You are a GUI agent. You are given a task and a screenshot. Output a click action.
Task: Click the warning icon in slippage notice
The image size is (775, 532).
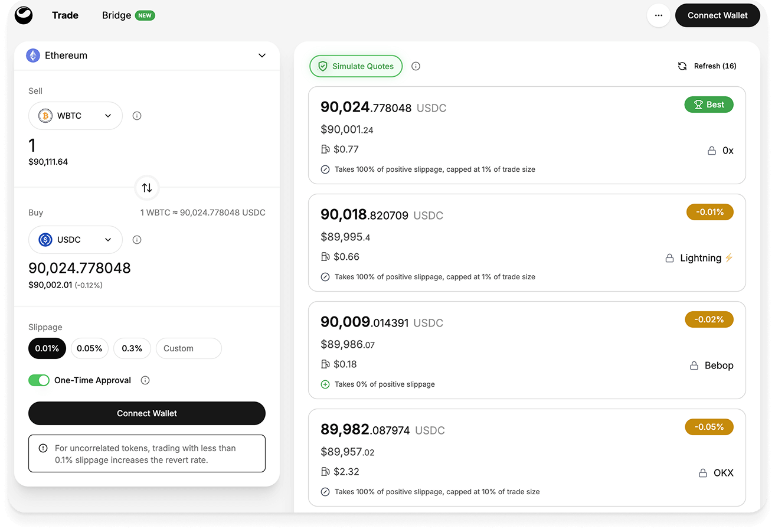coord(43,448)
